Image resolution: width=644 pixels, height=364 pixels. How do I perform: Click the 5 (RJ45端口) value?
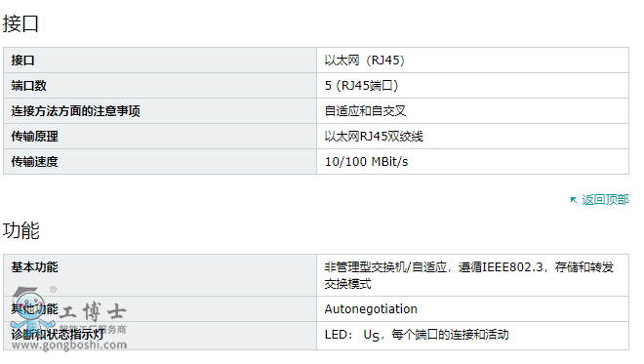click(x=361, y=86)
